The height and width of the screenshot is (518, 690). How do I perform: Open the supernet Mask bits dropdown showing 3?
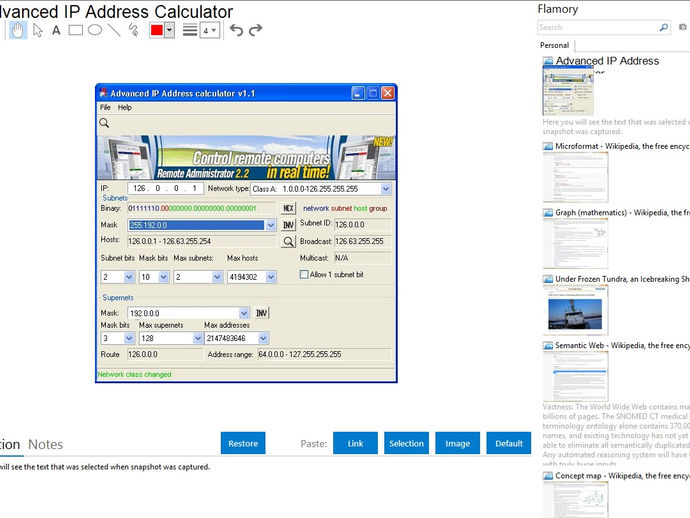[128, 338]
